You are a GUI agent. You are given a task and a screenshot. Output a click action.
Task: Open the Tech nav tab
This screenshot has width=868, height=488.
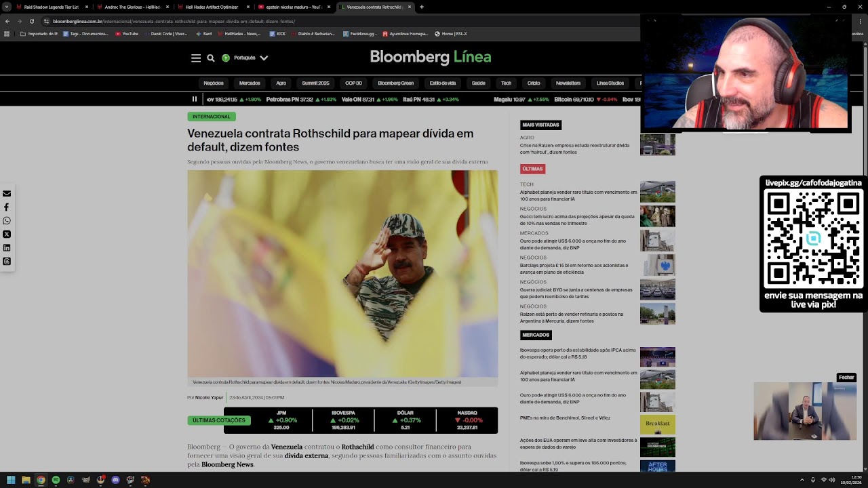point(506,83)
